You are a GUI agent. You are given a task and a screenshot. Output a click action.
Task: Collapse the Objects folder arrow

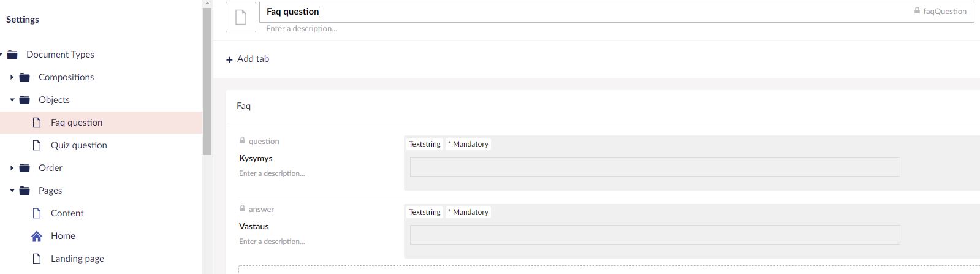(12, 100)
